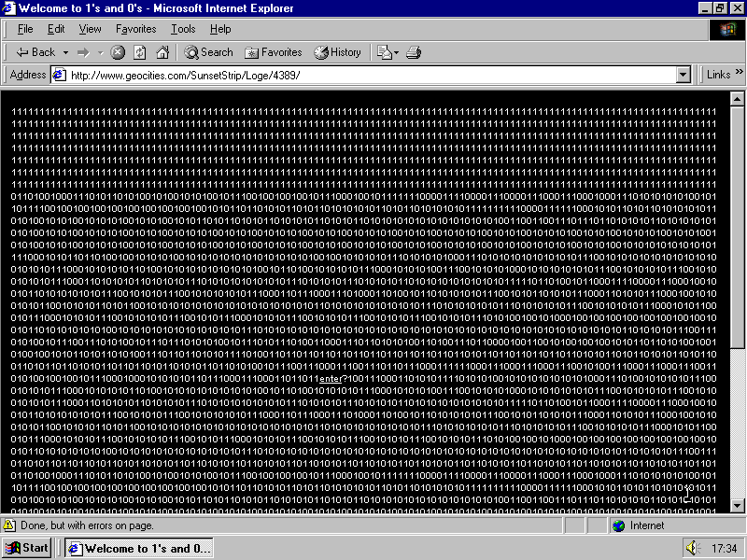The width and height of the screenshot is (747, 560).
Task: Click the Windows Start button
Action: point(26,548)
